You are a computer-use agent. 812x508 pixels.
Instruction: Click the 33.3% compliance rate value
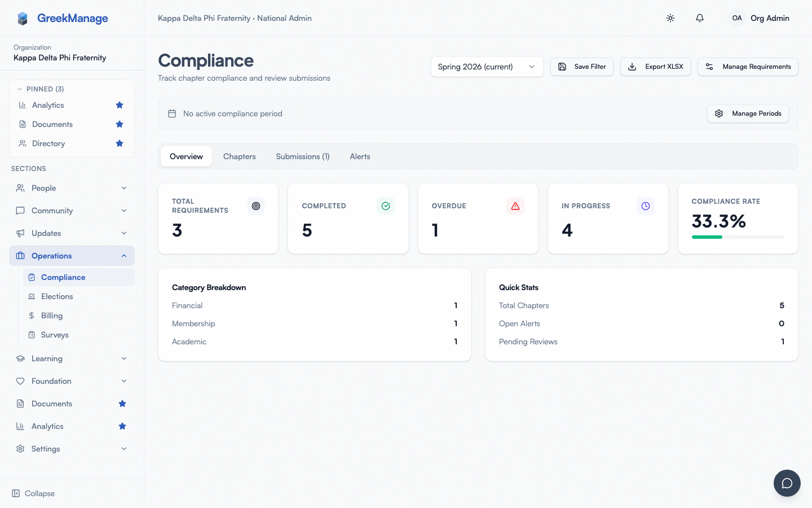[x=719, y=221]
